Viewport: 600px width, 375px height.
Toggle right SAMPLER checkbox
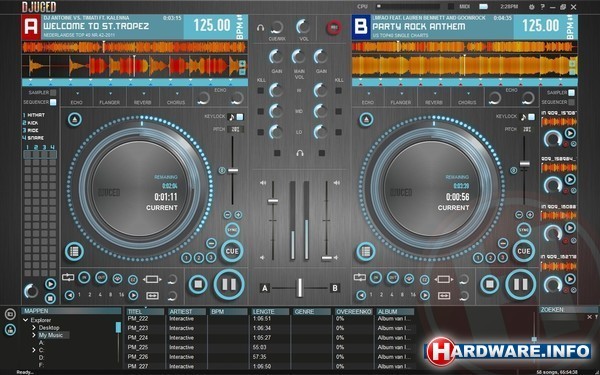[572, 93]
